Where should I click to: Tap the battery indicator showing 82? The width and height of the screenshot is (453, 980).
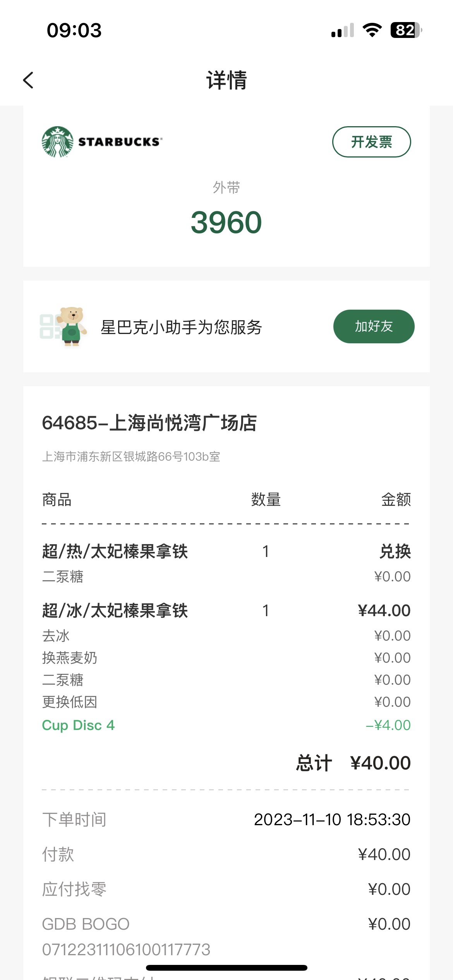(x=406, y=30)
